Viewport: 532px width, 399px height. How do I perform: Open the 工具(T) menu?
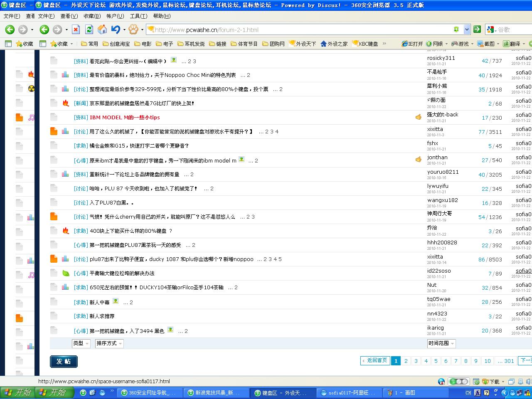tap(138, 16)
